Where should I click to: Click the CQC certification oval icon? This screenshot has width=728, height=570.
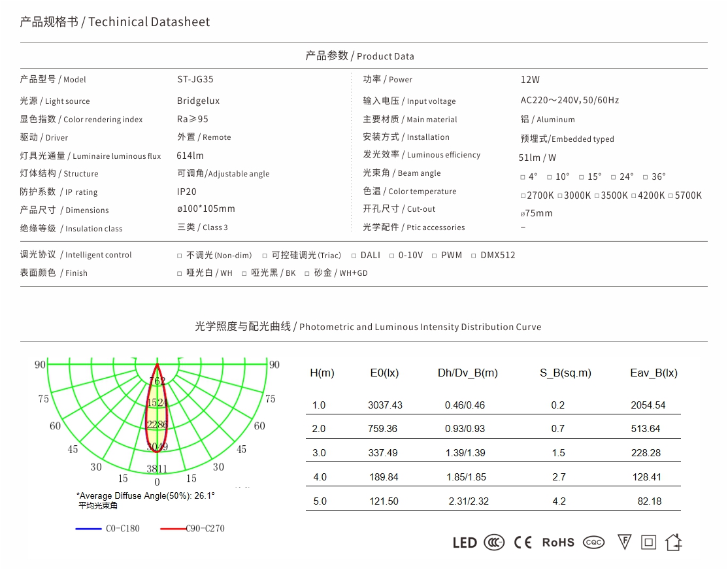(594, 542)
